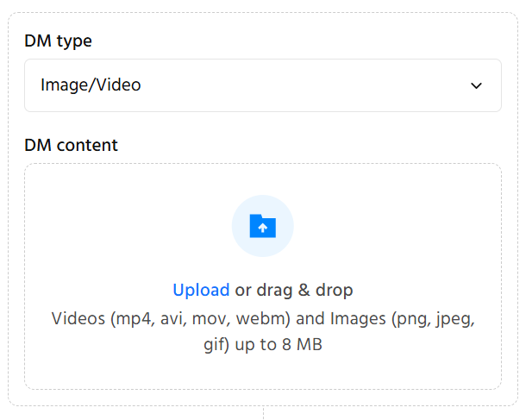This screenshot has width=532, height=420.
Task: Select the "Image/Video" value text
Action: (91, 85)
